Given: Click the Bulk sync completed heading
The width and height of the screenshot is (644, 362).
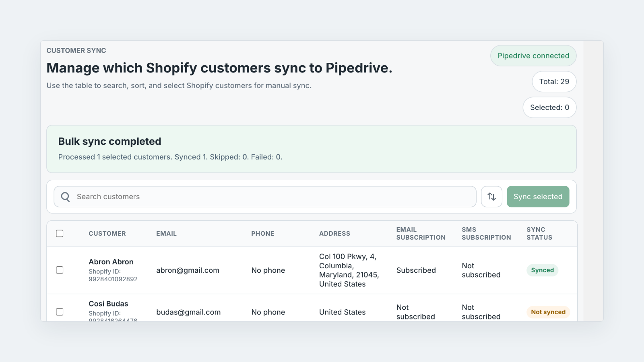Looking at the screenshot, I should tap(109, 142).
